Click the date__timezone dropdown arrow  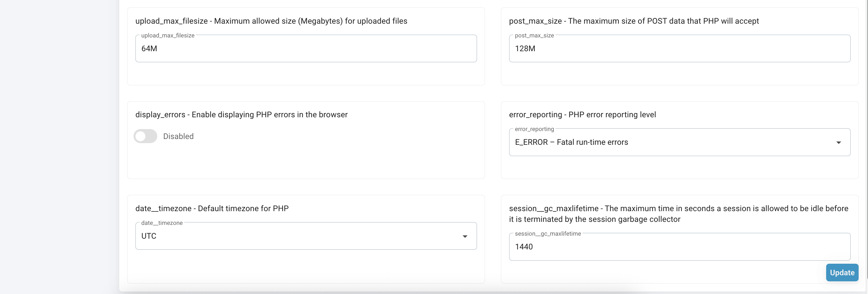[465, 236]
